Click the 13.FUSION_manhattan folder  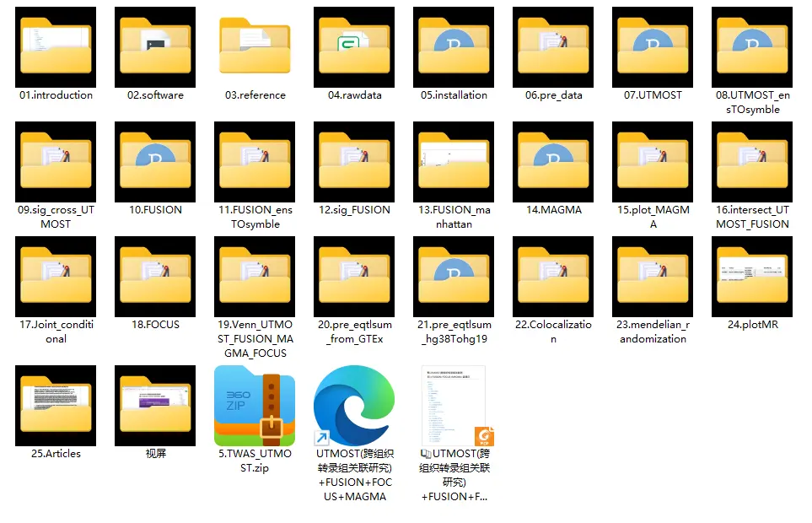tap(454, 162)
